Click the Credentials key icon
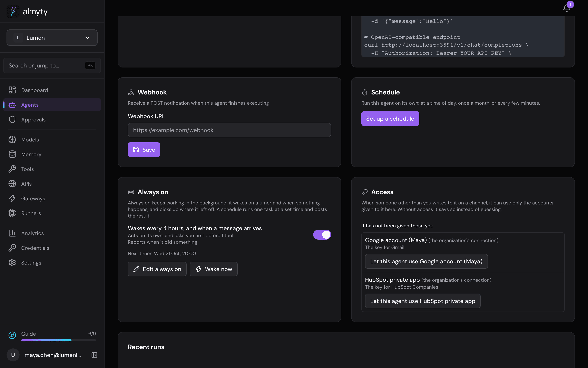This screenshot has width=588, height=368. pyautogui.click(x=12, y=248)
